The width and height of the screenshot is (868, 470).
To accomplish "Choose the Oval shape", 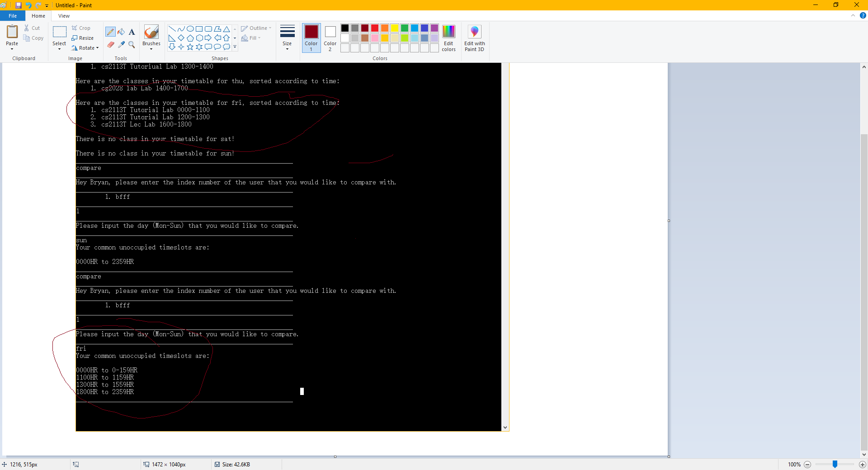I will pos(190,28).
